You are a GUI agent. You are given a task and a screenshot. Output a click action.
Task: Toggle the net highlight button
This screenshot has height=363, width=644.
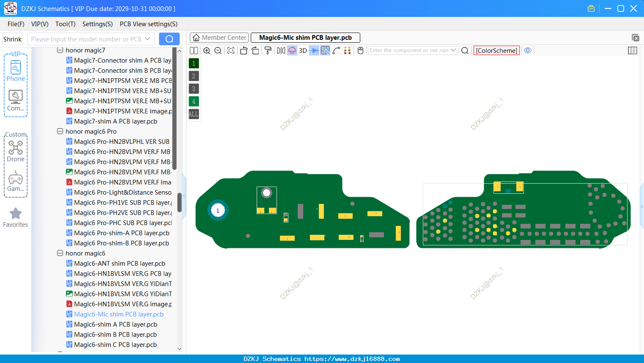[x=325, y=51]
